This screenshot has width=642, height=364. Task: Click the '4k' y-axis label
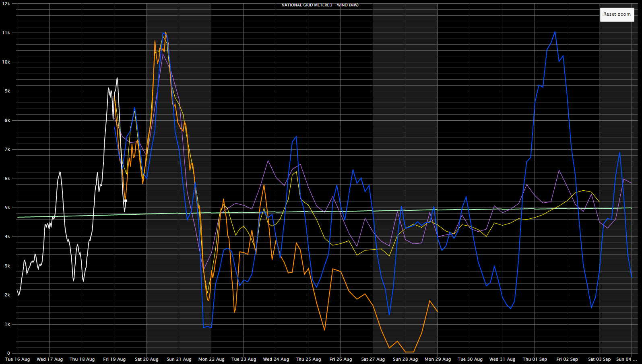[x=7, y=236]
